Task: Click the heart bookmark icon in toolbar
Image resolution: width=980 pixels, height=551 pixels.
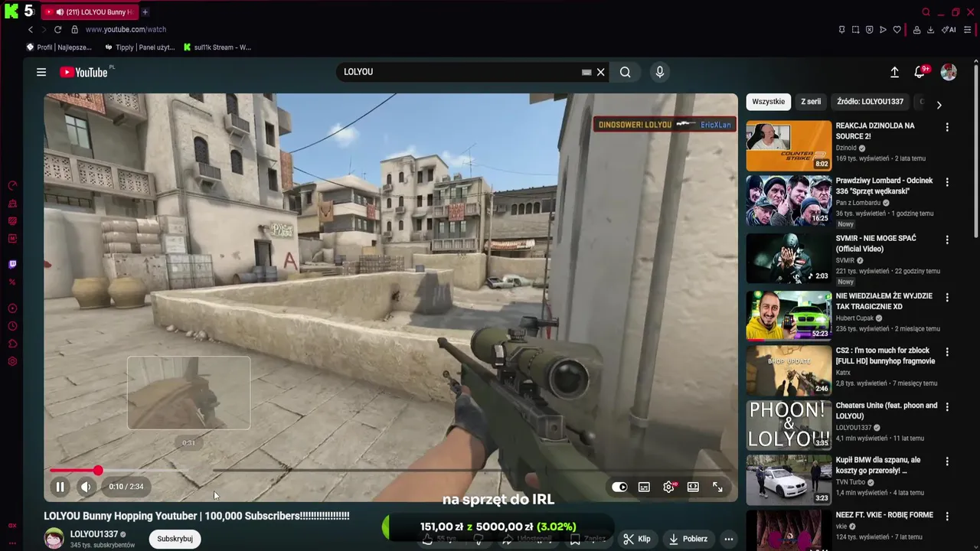Action: [x=897, y=30]
